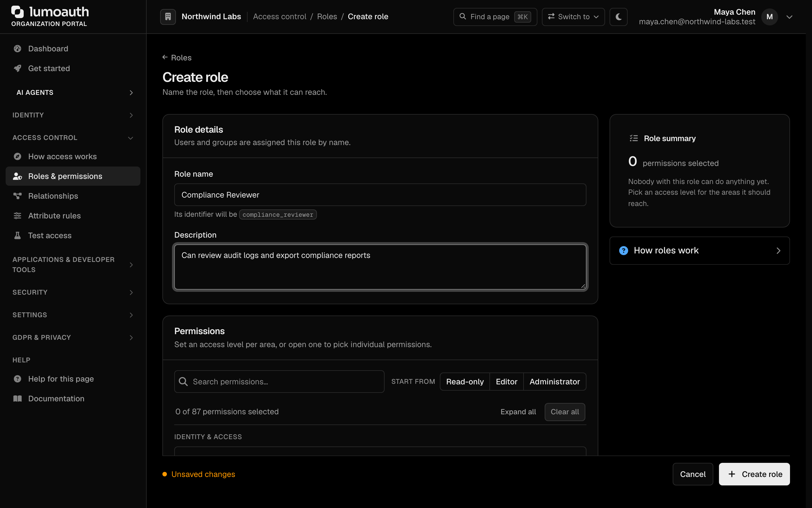Screen dimensions: 812x508
Task: Click the Role summary checklist icon
Action: pyautogui.click(x=634, y=138)
